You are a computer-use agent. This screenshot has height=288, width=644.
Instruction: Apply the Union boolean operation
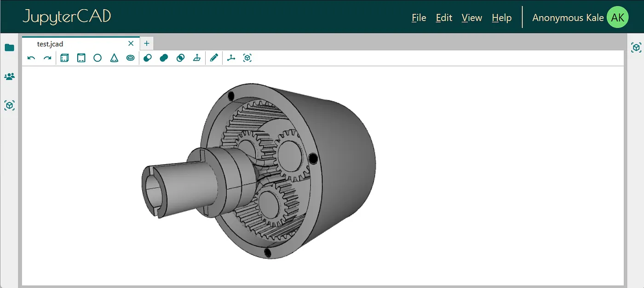click(x=164, y=58)
